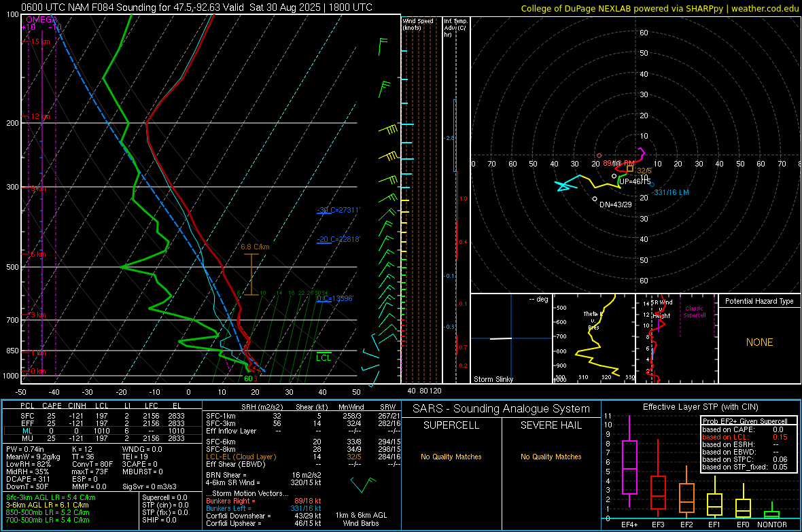The width and height of the screenshot is (802, 532).
Task: Click the highlighted ML parcel row label
Action: point(27,431)
